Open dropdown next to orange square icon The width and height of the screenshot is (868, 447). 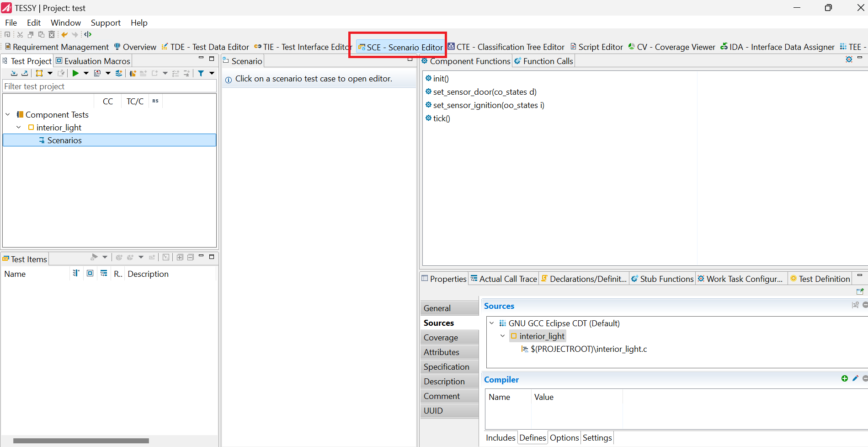point(50,73)
